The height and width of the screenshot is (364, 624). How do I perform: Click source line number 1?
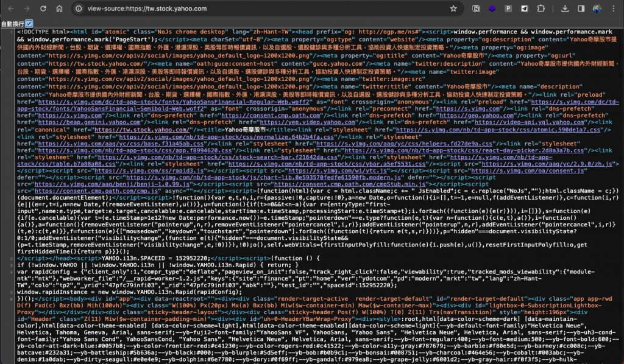point(12,32)
